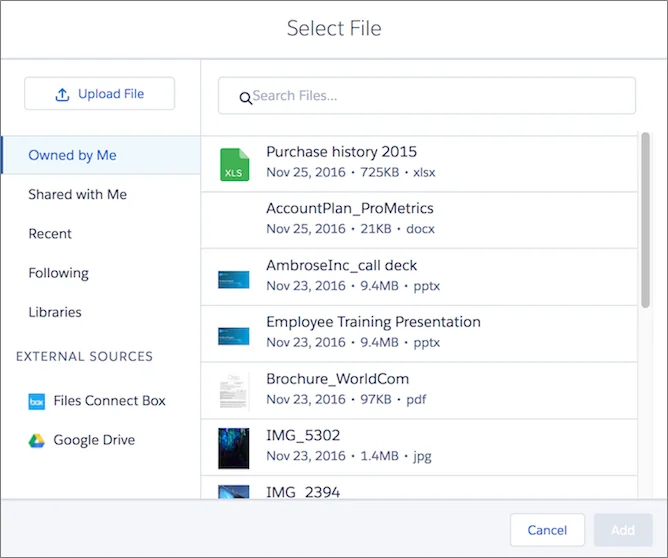Open Libraries section
The width and height of the screenshot is (668, 558).
point(55,312)
